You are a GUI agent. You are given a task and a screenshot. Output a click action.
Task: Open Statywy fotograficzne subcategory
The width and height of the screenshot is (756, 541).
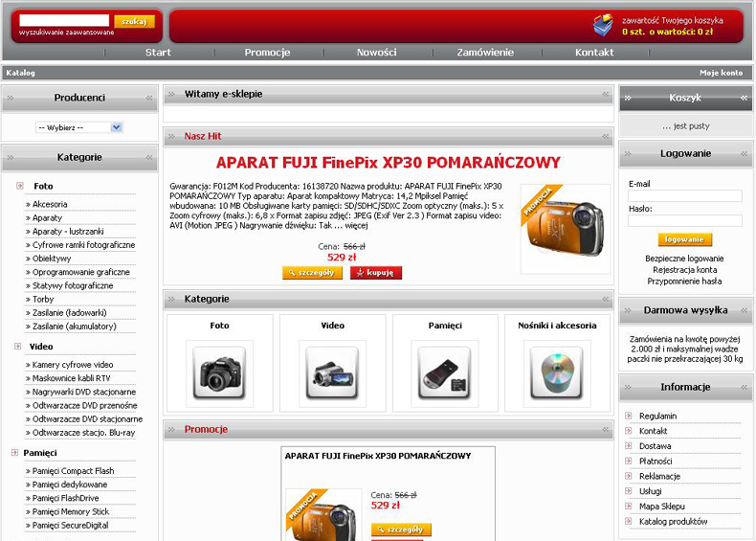(73, 285)
